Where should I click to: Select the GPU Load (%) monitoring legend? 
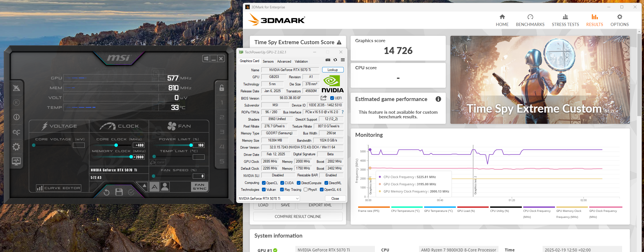[473, 209]
